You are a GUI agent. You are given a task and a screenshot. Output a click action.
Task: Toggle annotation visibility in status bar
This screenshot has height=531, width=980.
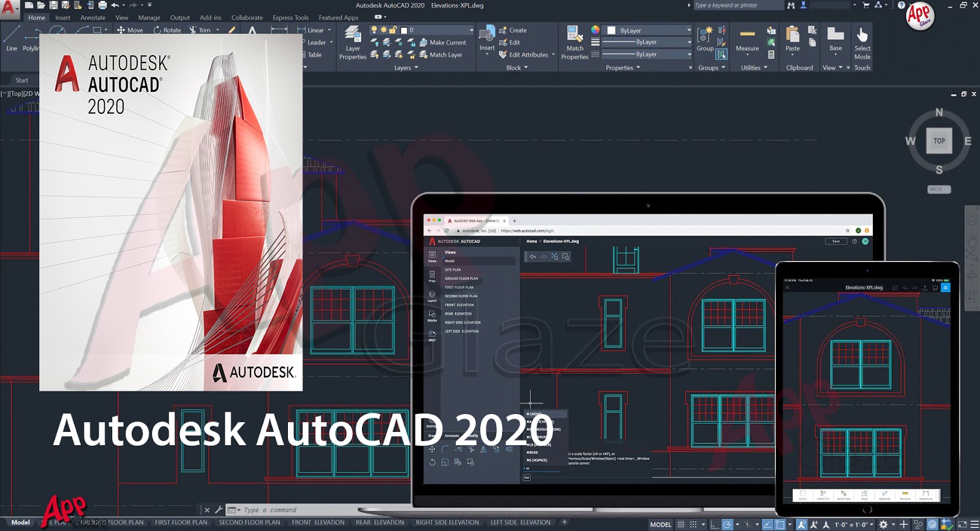tap(801, 524)
